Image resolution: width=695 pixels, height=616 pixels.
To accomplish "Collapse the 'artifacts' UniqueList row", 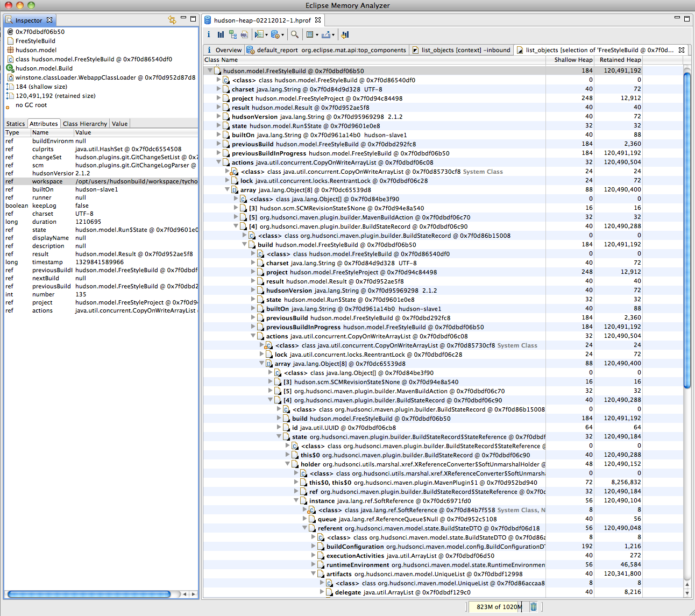I will pyautogui.click(x=313, y=573).
